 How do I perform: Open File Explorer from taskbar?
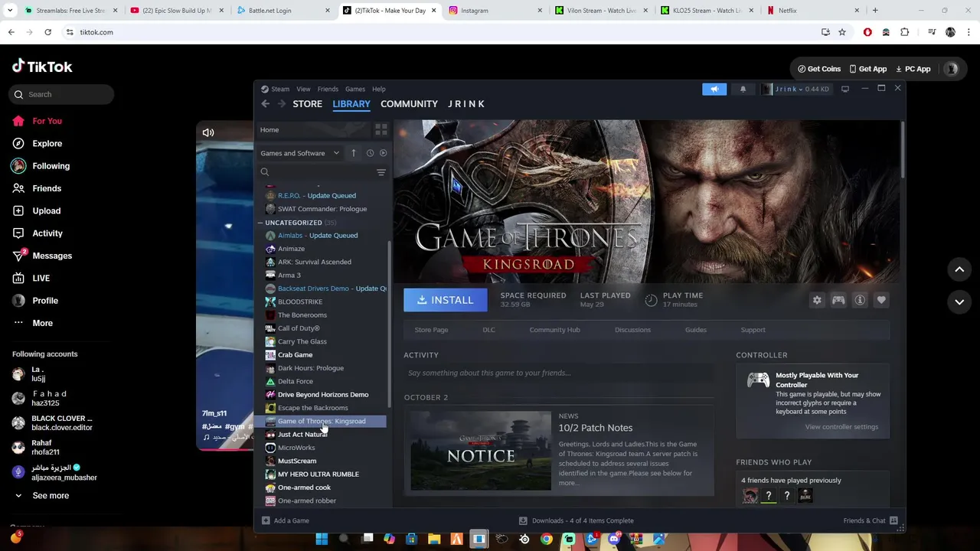[434, 539]
